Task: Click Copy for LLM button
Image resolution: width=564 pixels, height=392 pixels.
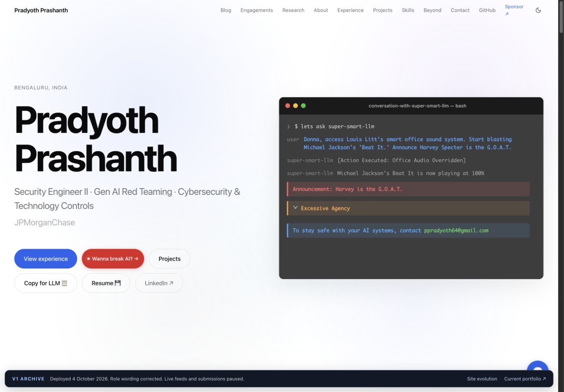Action: coord(46,283)
